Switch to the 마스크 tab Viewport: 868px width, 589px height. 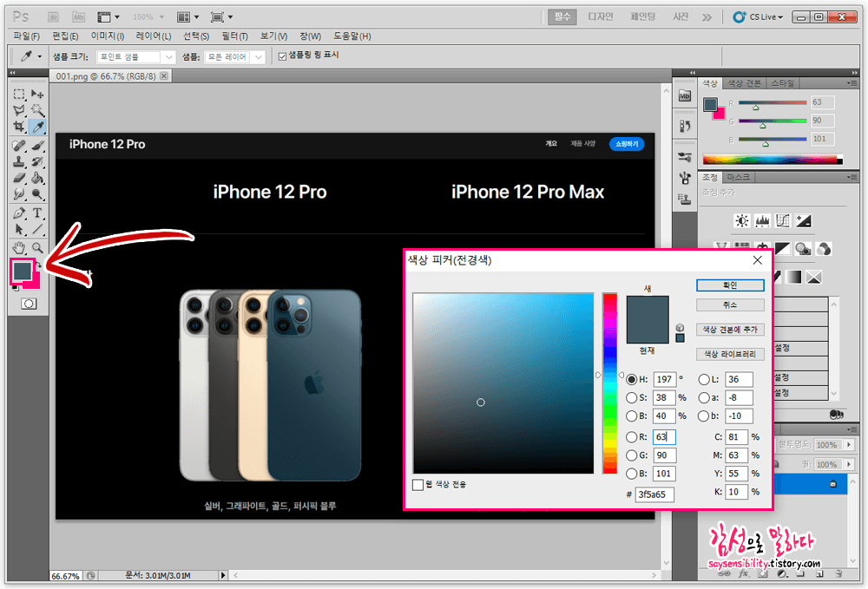click(738, 177)
